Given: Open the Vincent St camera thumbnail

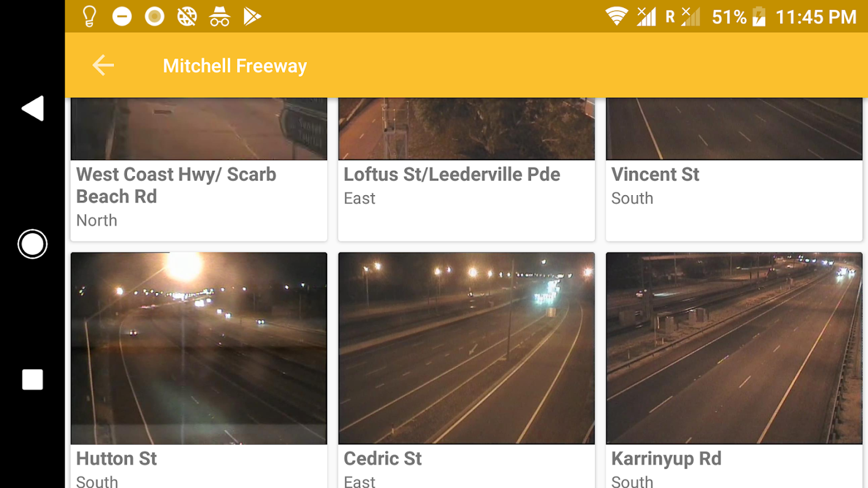Looking at the screenshot, I should click(x=734, y=129).
